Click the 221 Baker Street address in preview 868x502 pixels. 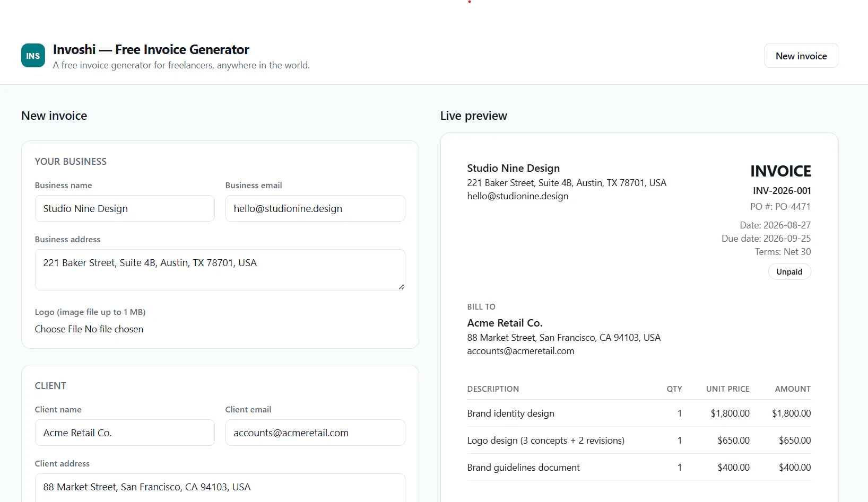(567, 183)
